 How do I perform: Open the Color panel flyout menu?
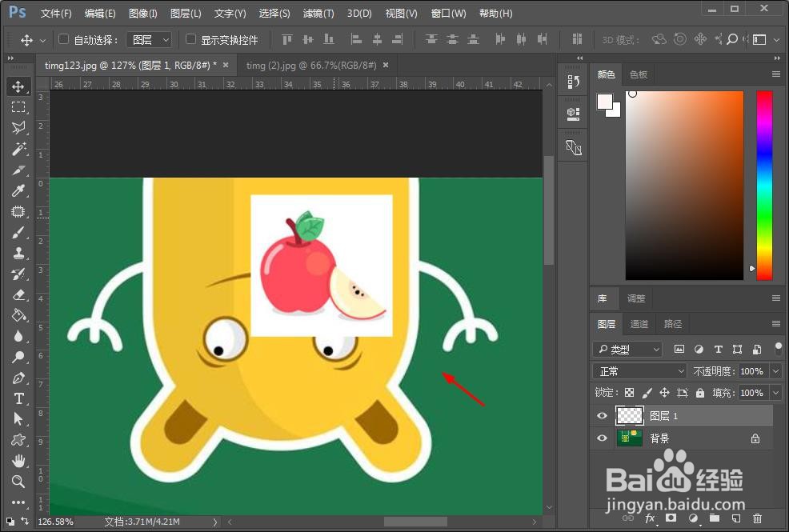click(x=776, y=74)
